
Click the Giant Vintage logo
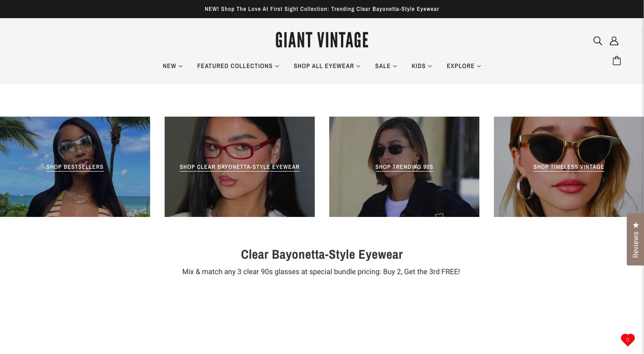322,40
